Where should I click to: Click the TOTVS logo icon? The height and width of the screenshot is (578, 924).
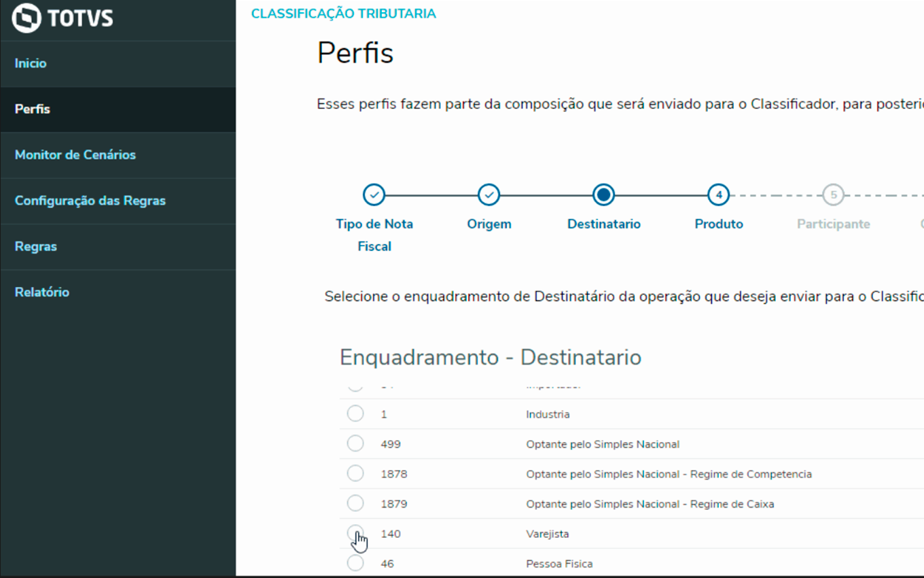point(26,18)
